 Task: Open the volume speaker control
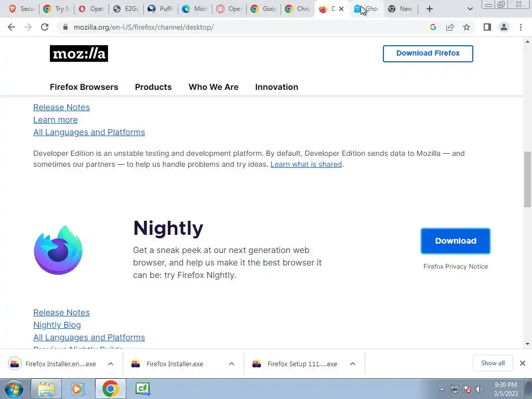coord(480,389)
